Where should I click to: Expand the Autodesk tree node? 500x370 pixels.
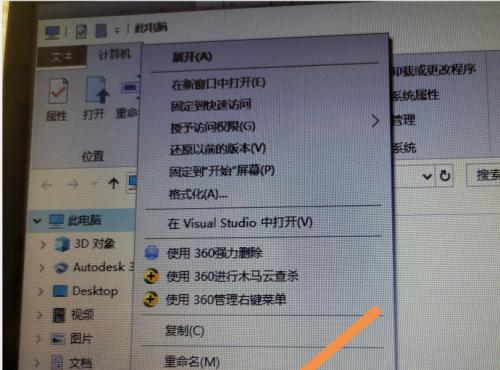(x=42, y=268)
